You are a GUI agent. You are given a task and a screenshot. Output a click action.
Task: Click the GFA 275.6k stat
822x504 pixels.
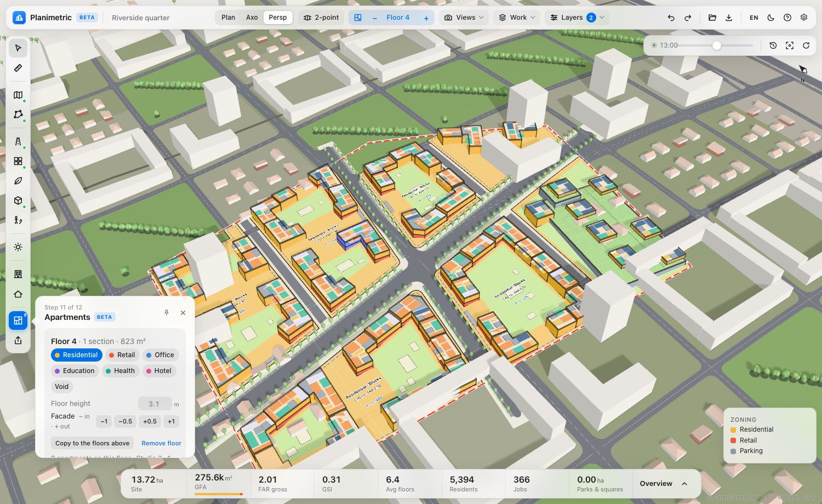219,483
